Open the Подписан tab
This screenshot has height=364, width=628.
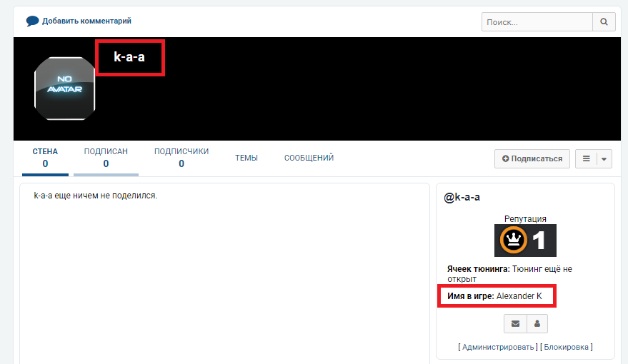(x=106, y=158)
